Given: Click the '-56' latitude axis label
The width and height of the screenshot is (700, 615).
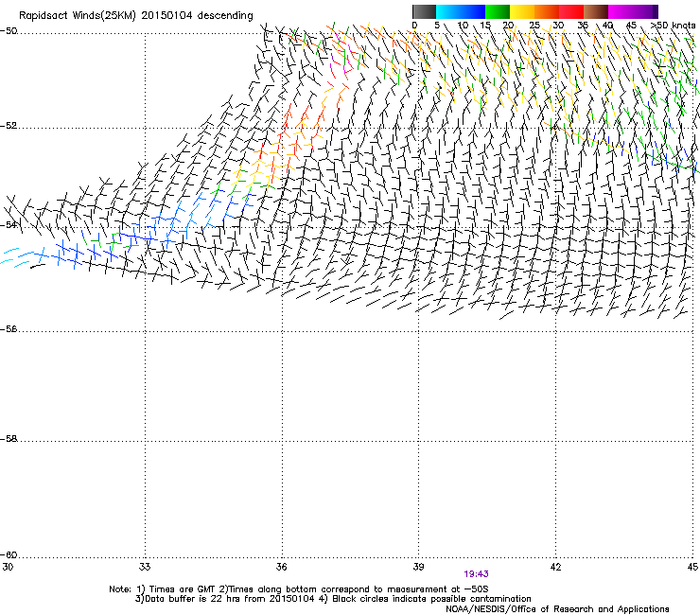Looking at the screenshot, I should (x=9, y=329).
